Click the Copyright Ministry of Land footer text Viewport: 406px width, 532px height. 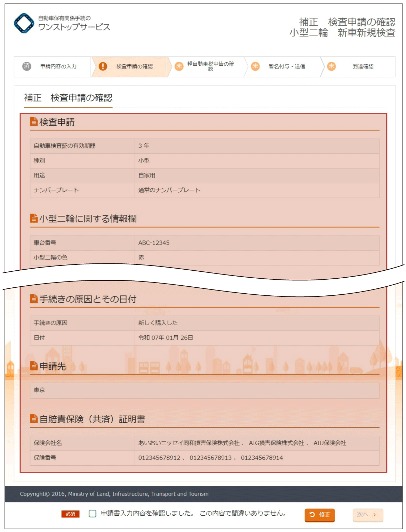pos(114,494)
